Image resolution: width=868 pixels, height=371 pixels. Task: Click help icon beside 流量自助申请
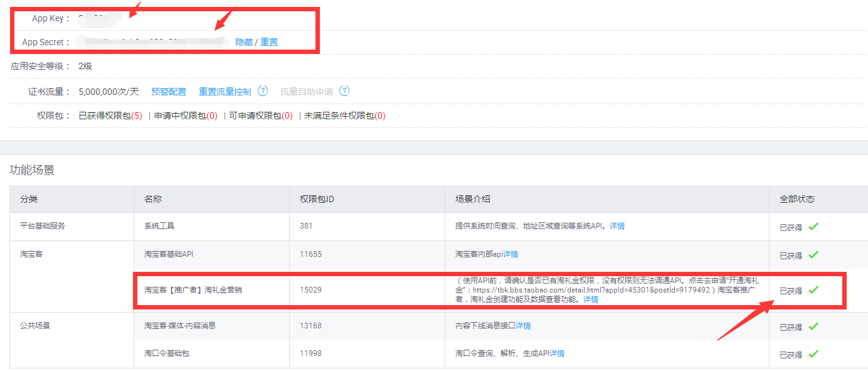coord(344,91)
